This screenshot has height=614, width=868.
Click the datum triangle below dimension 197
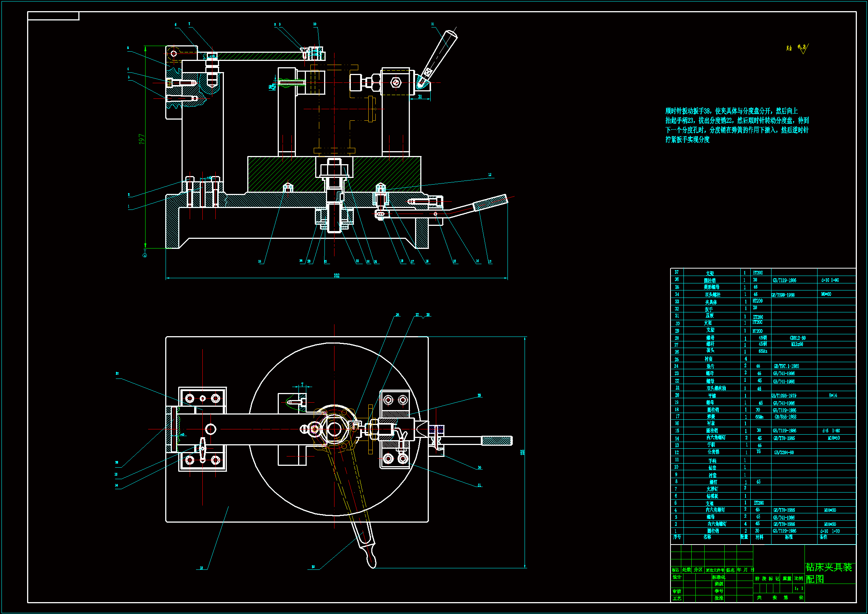coord(145,255)
